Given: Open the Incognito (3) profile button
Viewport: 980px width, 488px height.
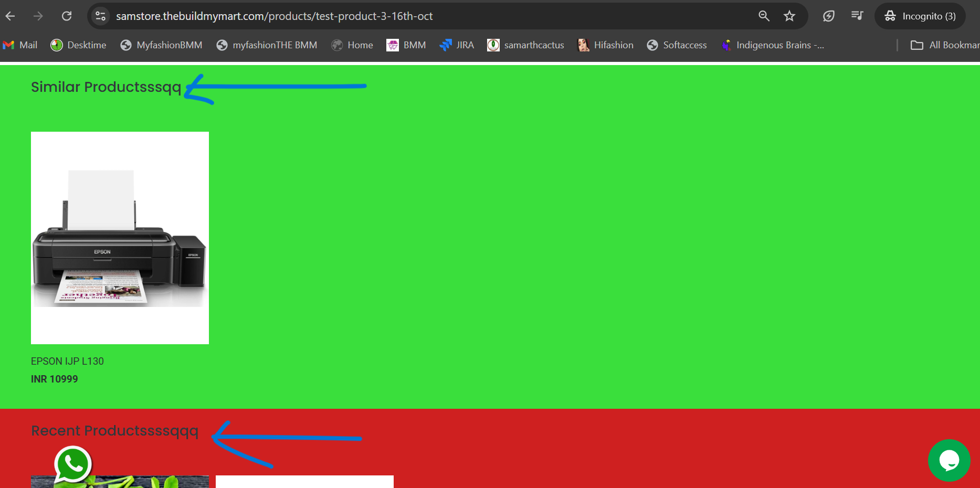Looking at the screenshot, I should 920,16.
